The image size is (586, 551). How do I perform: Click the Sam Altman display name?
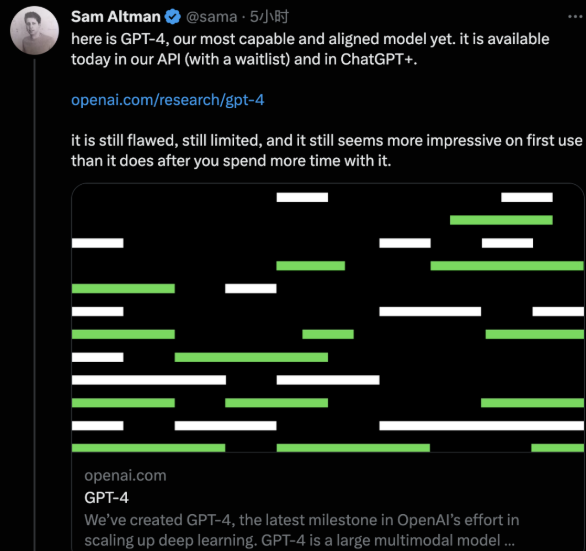[115, 17]
